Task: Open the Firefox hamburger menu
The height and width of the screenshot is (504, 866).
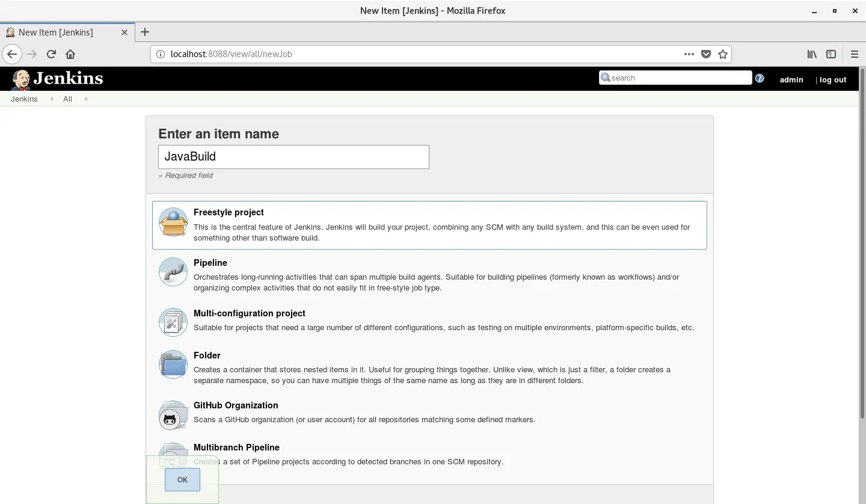Action: click(854, 54)
